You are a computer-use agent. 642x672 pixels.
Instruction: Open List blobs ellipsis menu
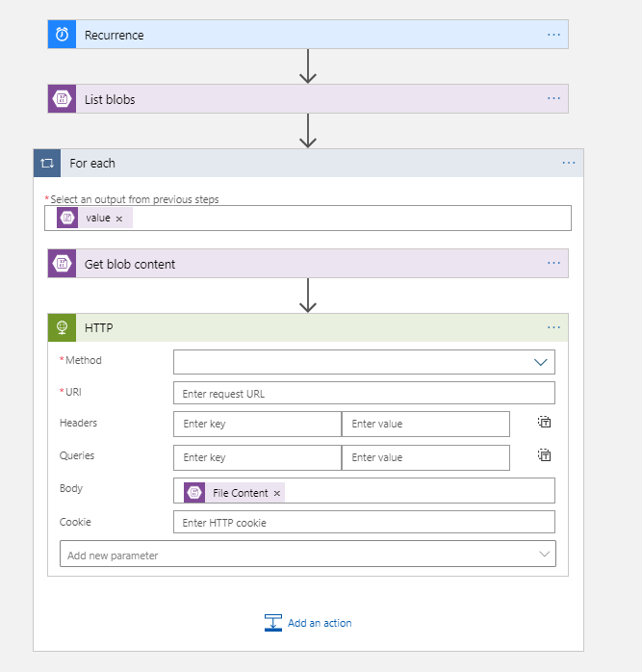[553, 98]
